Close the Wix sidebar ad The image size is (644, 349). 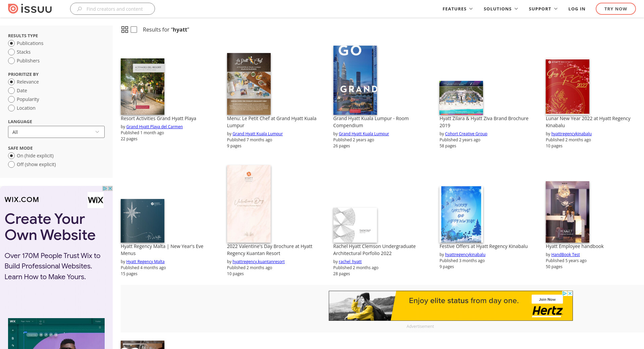pyautogui.click(x=110, y=189)
